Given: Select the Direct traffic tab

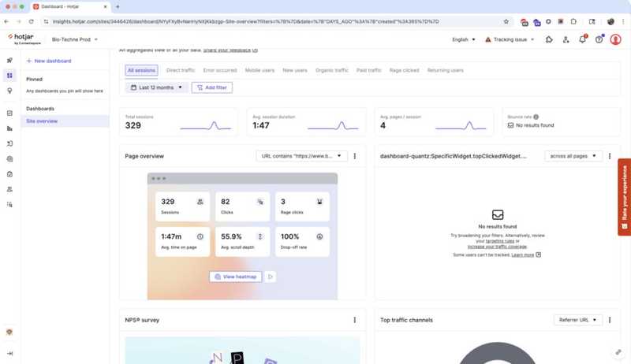Looking at the screenshot, I should (181, 70).
